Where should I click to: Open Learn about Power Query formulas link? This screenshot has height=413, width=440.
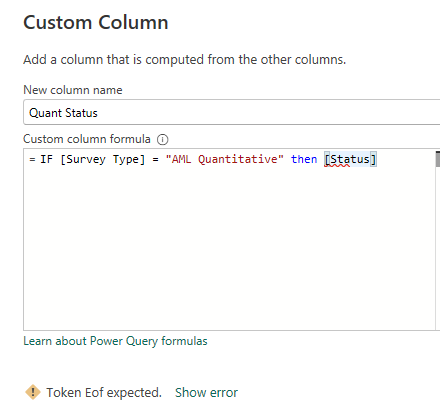pyautogui.click(x=115, y=341)
